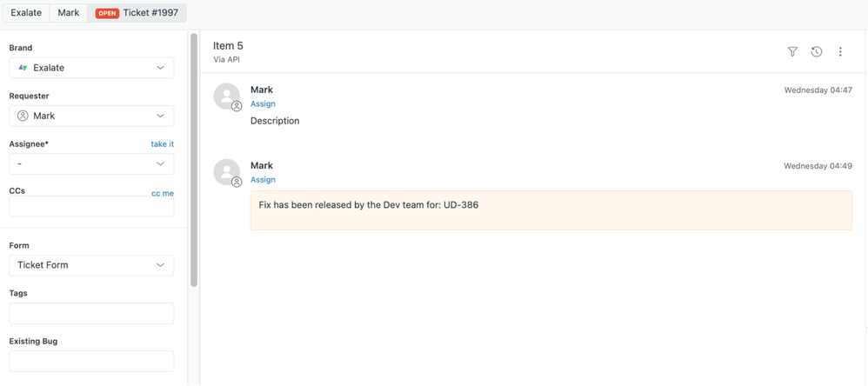This screenshot has height=386, width=868.
Task: Show ticket events history icon
Action: [816, 52]
